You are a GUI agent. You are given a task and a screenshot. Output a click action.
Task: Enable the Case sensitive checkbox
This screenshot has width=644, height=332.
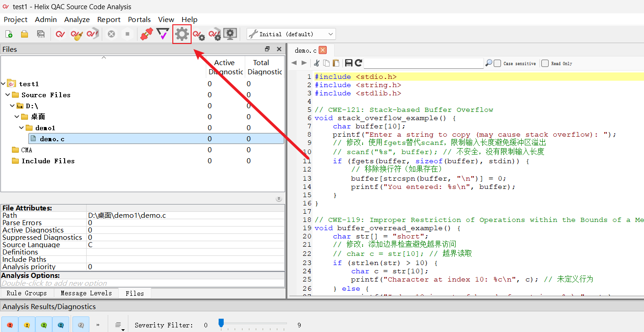(x=497, y=63)
